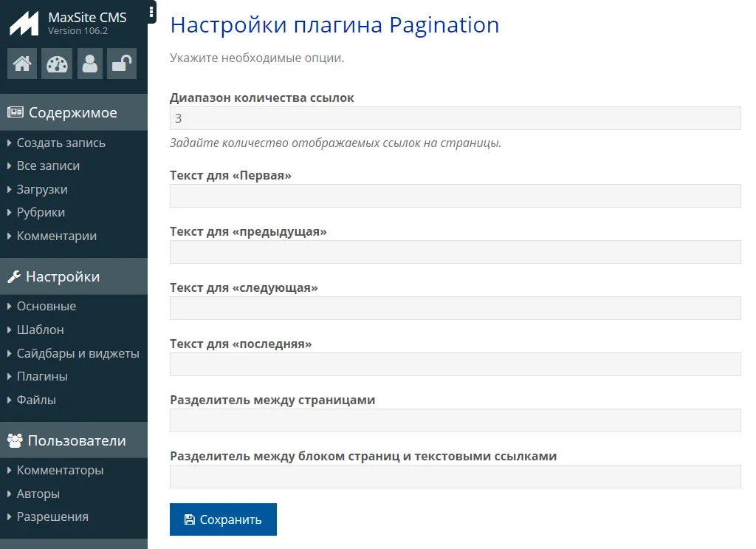Collapse the Содержимое section header

pos(72,113)
